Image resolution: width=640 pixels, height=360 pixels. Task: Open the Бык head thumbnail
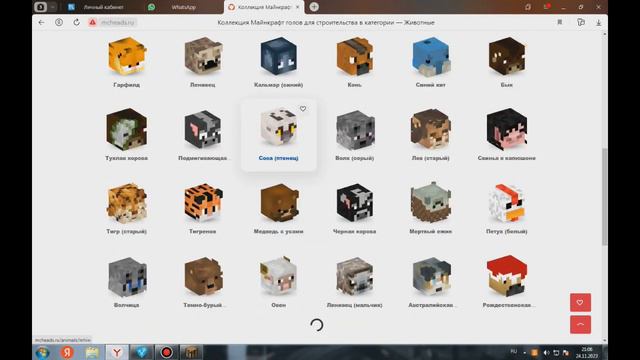point(507,56)
